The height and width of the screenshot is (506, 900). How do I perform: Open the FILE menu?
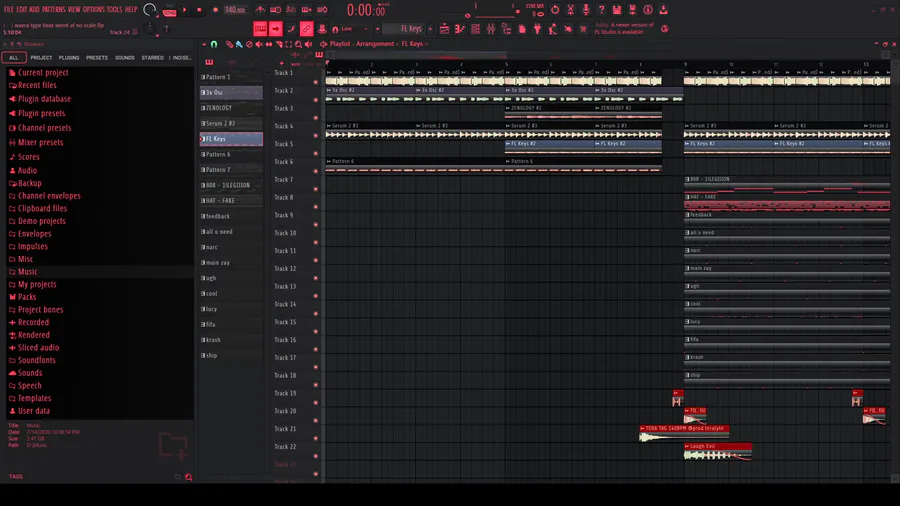(9, 9)
